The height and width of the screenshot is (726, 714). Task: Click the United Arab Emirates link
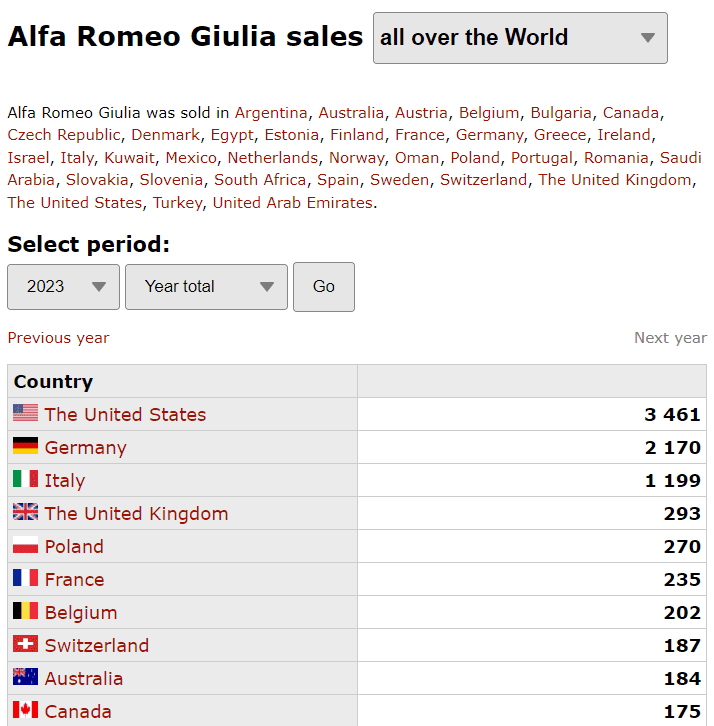tap(293, 203)
